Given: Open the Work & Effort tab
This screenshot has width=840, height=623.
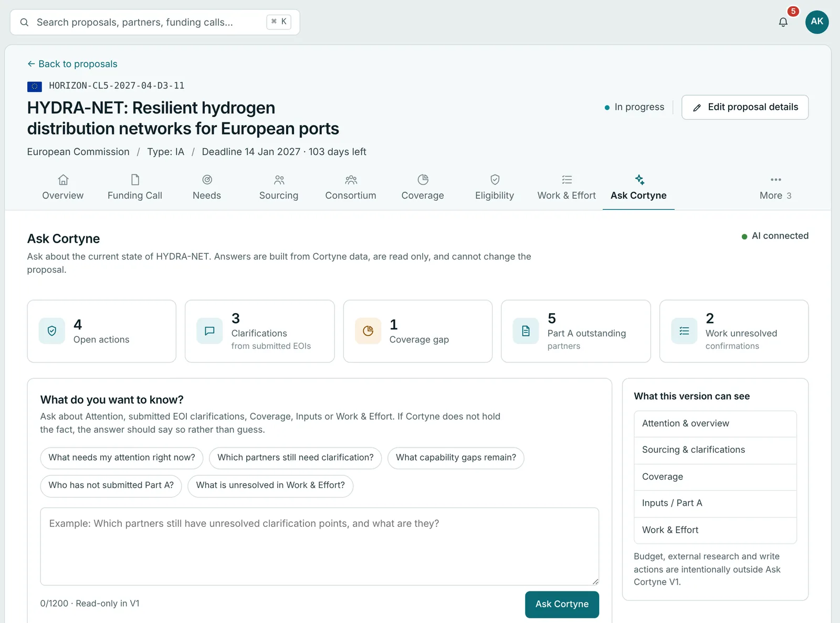Looking at the screenshot, I should coord(566,188).
